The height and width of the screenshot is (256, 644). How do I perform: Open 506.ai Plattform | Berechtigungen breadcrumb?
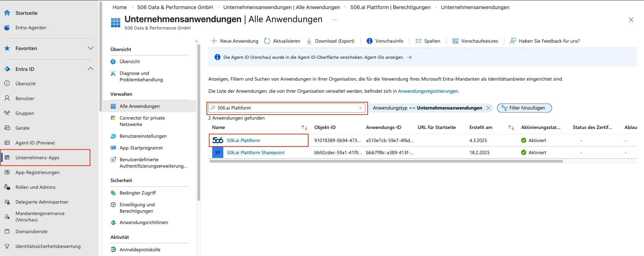(x=390, y=7)
